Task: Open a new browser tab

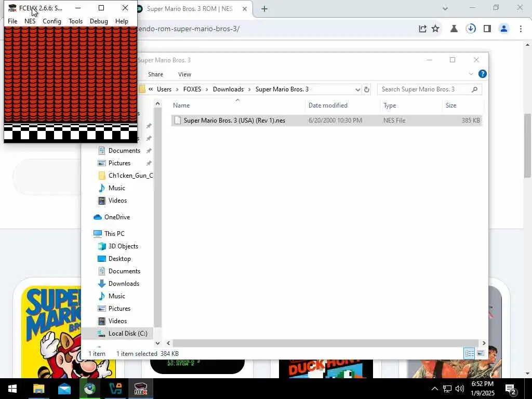Action: tap(264, 9)
